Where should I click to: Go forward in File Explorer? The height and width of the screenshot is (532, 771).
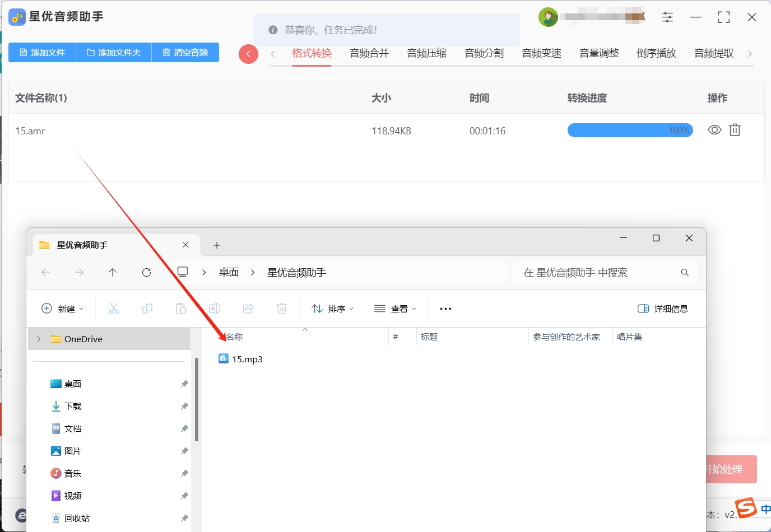pos(80,272)
